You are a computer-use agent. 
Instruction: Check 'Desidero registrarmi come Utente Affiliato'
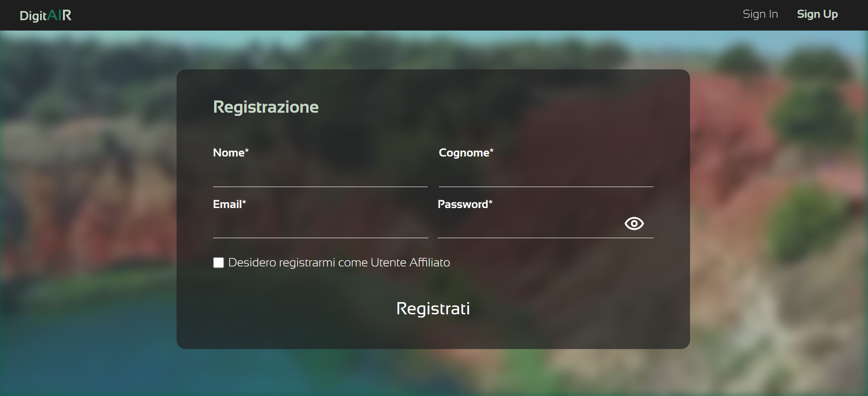click(218, 262)
